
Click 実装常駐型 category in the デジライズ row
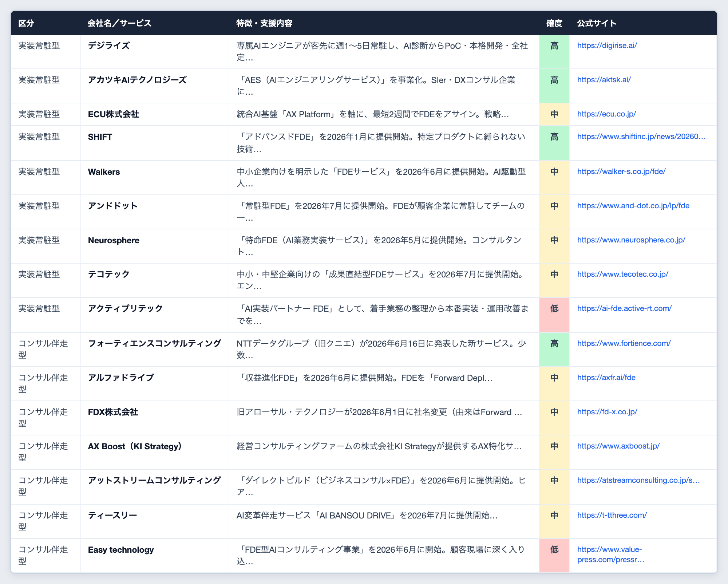39,46
